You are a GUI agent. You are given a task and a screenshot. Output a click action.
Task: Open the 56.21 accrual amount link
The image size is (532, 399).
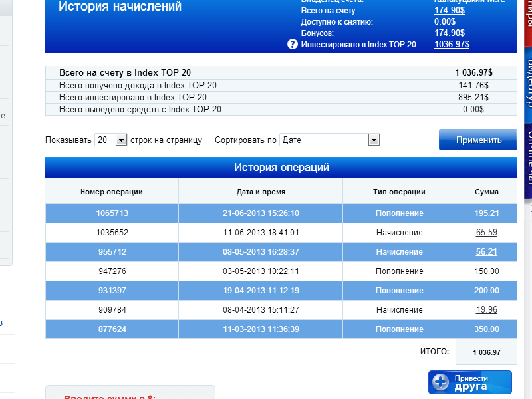tap(487, 252)
